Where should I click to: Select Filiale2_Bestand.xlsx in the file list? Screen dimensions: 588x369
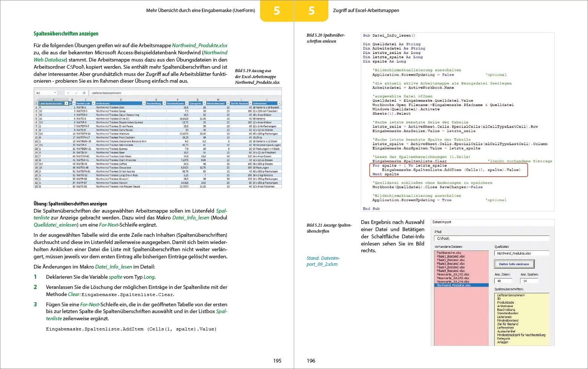(462, 260)
